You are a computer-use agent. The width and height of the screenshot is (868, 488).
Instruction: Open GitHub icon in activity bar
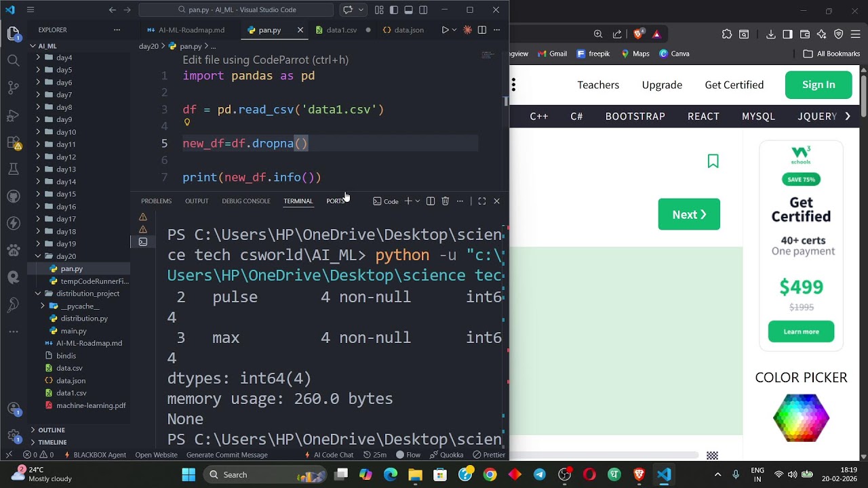point(13,196)
